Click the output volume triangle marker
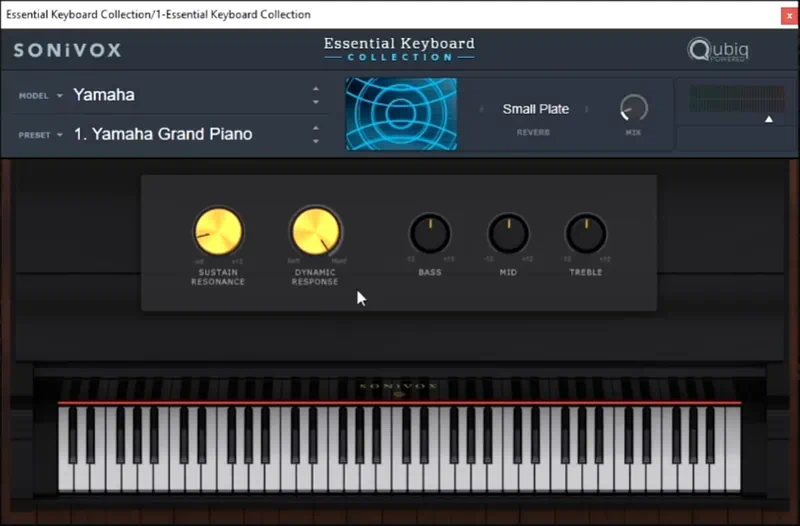This screenshot has height=526, width=800. point(769,119)
